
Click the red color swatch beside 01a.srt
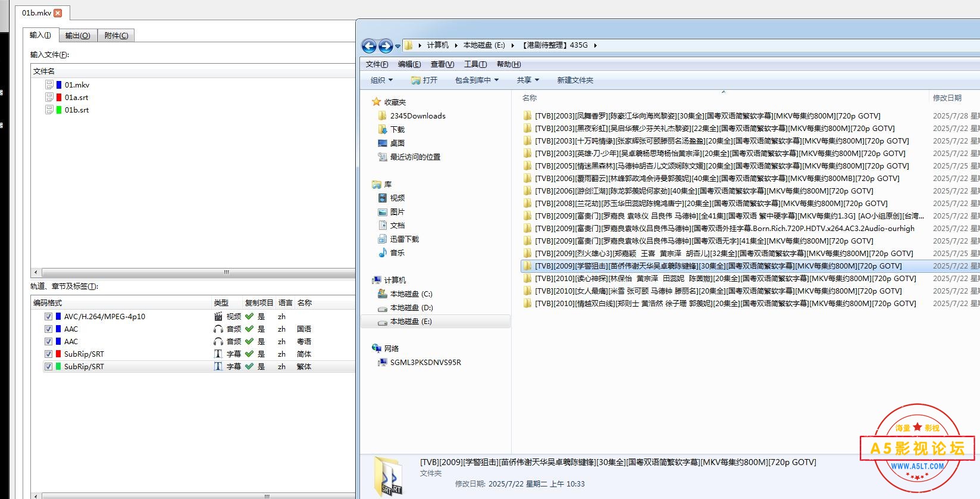[x=59, y=98]
